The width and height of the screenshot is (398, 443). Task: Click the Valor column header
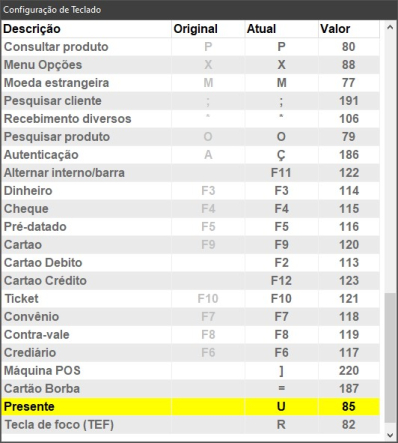tap(349, 29)
